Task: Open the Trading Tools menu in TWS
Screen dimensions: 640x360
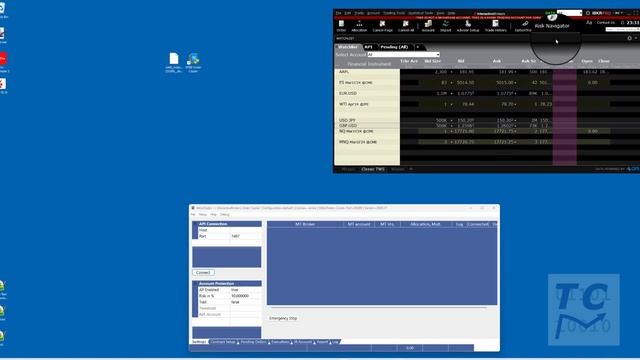Action: coord(394,13)
